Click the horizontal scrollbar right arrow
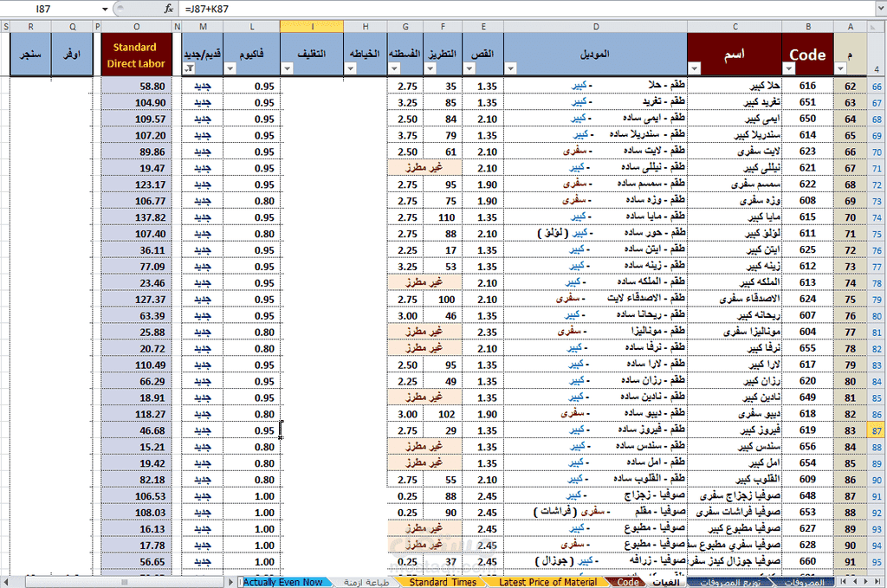The image size is (887, 588). pos(230,582)
